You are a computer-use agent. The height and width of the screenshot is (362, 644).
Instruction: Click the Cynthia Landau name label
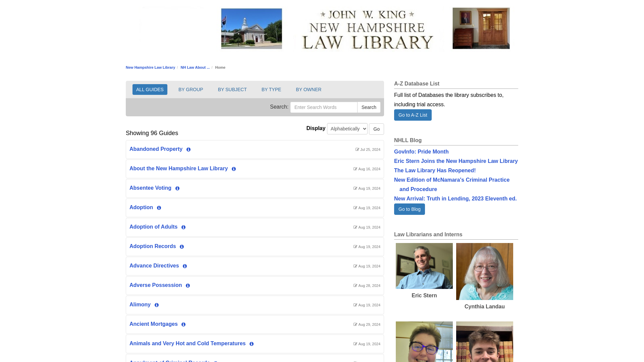[x=485, y=307]
